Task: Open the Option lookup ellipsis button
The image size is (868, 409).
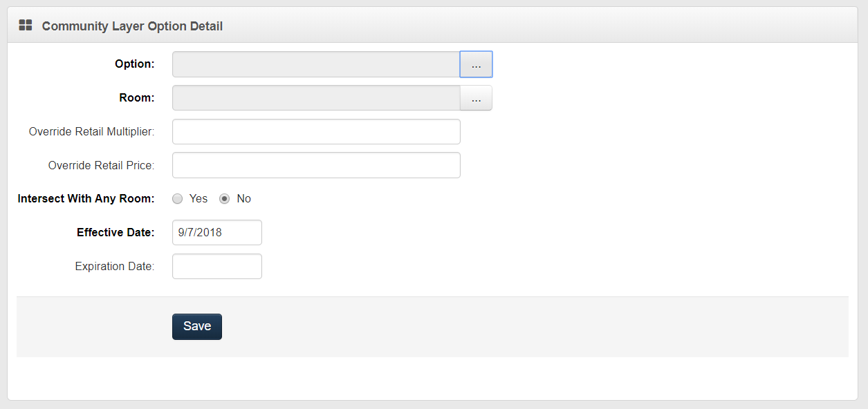Action: (x=476, y=64)
